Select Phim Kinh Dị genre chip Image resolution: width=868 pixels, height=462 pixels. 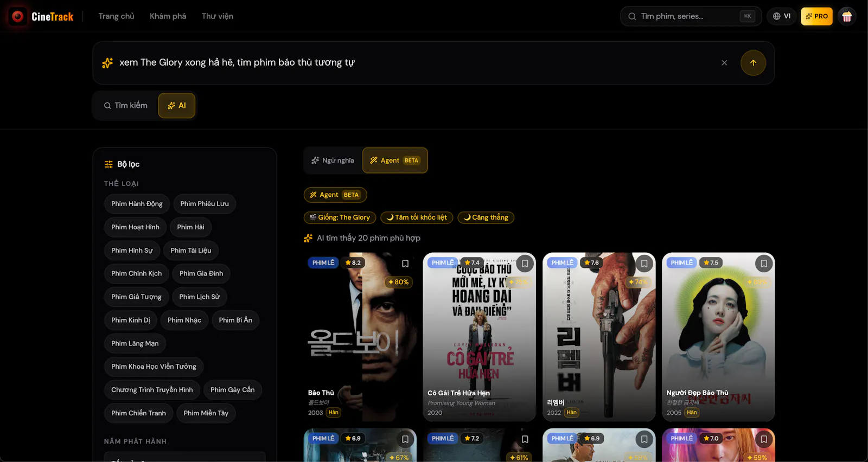[131, 320]
